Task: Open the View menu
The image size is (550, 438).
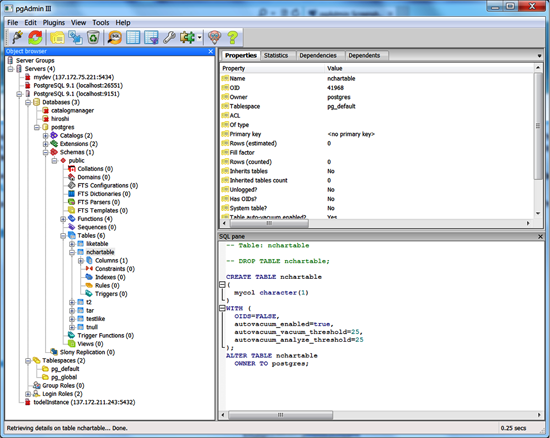Action: tap(79, 22)
